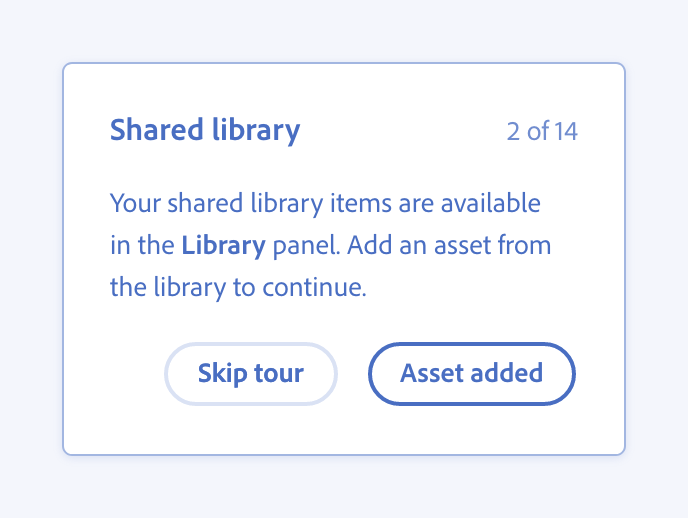Click the Shared library heading
Viewport: 688px width, 518px height.
tap(205, 131)
